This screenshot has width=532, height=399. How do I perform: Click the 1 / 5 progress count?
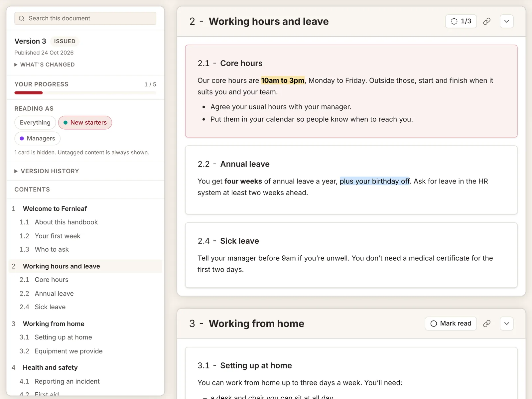[x=150, y=84]
